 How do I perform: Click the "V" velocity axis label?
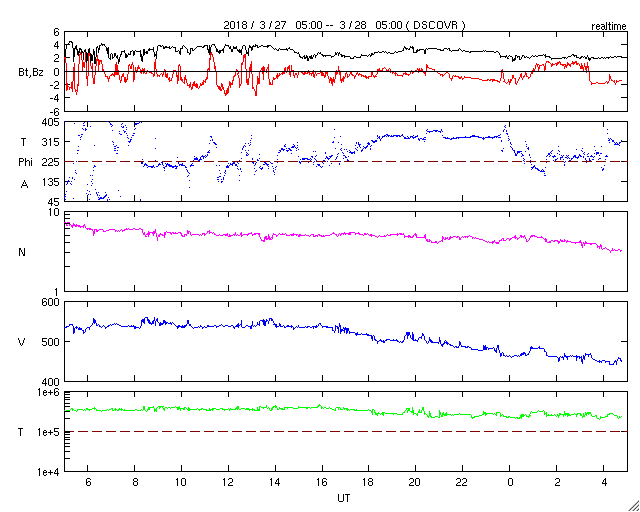22,342
